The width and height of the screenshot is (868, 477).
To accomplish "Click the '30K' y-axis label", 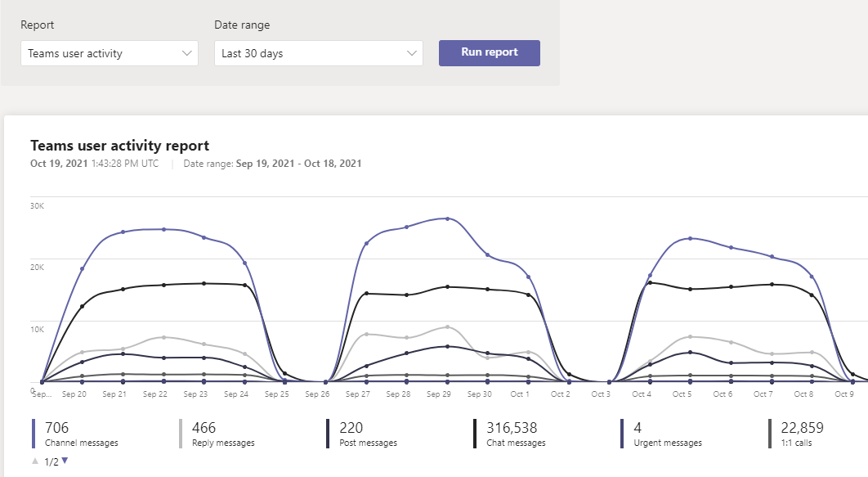I will [x=37, y=206].
